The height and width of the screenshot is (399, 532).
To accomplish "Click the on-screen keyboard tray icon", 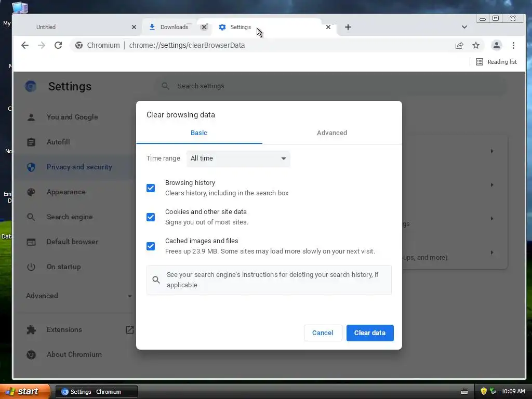I will 464,392.
